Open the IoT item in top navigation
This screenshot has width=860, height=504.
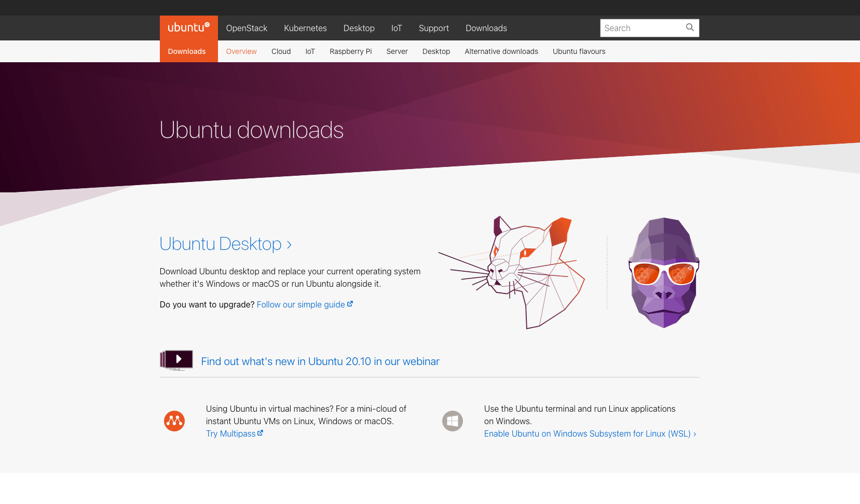click(x=397, y=28)
